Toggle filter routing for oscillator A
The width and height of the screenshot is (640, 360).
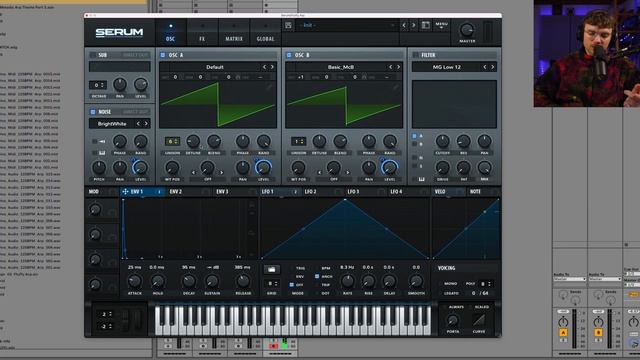(415, 136)
